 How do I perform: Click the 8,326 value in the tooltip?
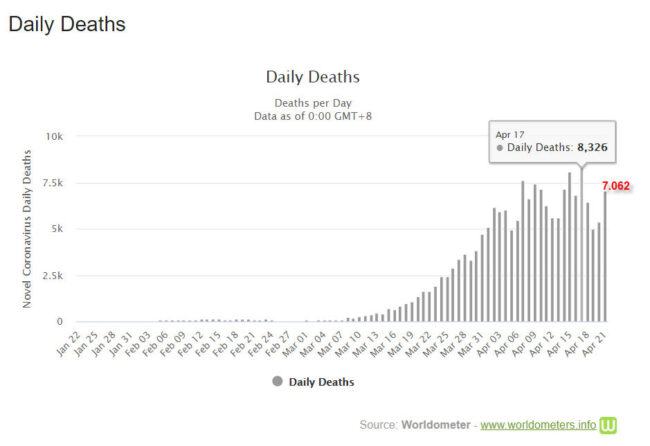592,148
